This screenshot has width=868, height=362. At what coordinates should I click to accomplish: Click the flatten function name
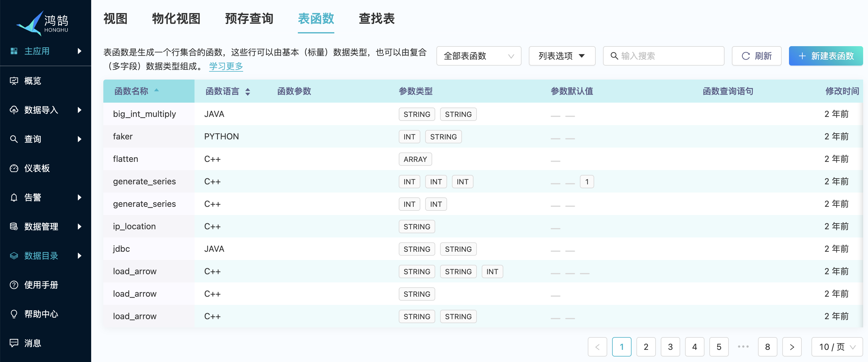(x=125, y=159)
